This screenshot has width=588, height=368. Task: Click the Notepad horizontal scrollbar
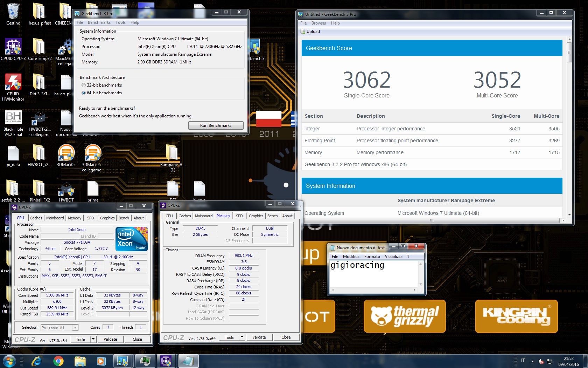click(x=373, y=290)
